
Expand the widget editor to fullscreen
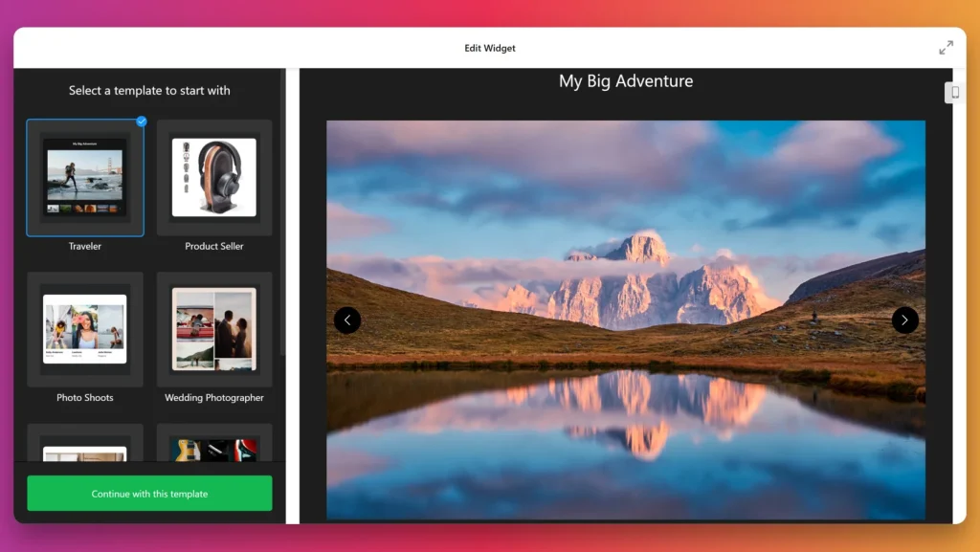point(946,48)
